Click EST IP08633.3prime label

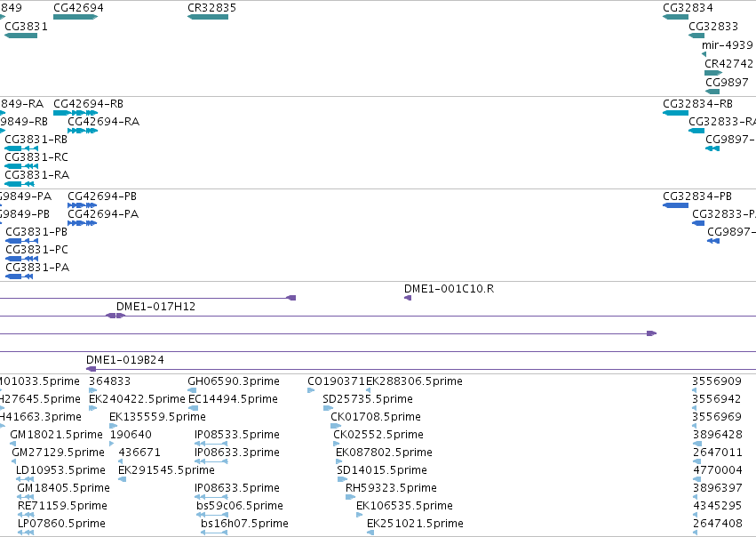(x=236, y=453)
